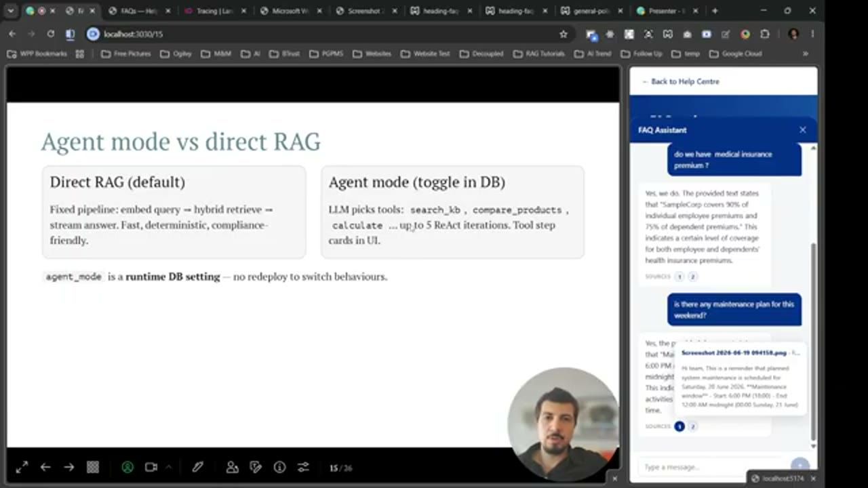Open source 2 of maintenance answer
Image resolution: width=868 pixels, height=488 pixels.
tap(692, 426)
